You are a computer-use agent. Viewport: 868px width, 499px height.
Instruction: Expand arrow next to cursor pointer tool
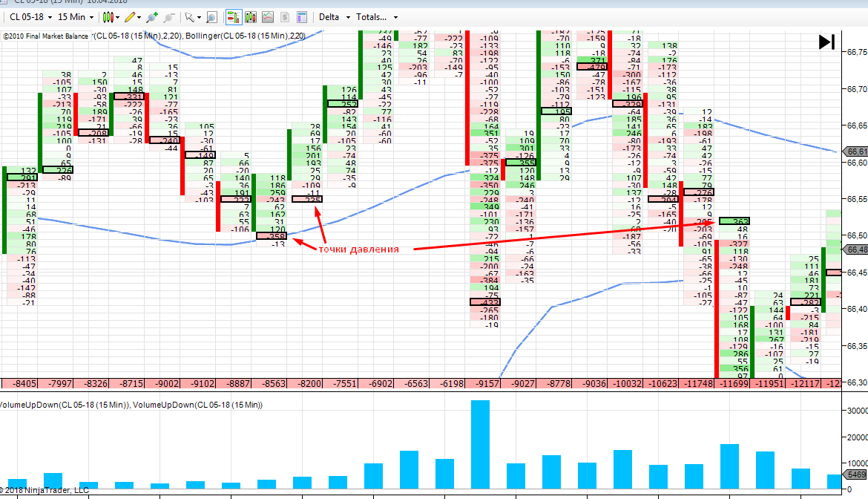199,18
